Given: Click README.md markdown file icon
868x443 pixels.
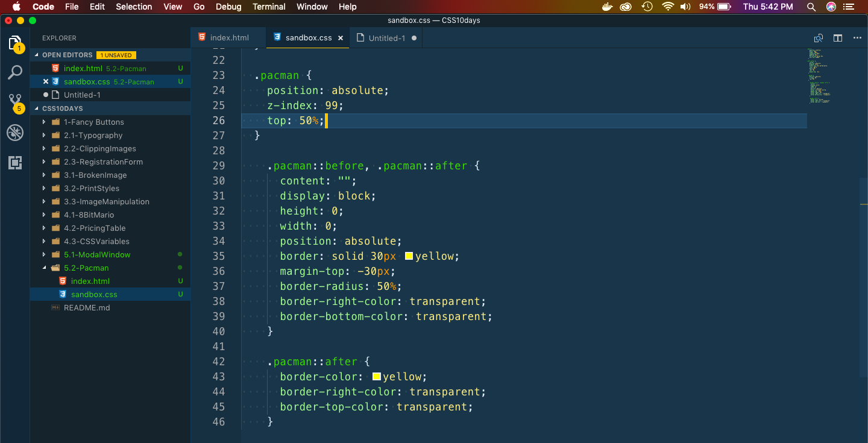Looking at the screenshot, I should tap(55, 307).
